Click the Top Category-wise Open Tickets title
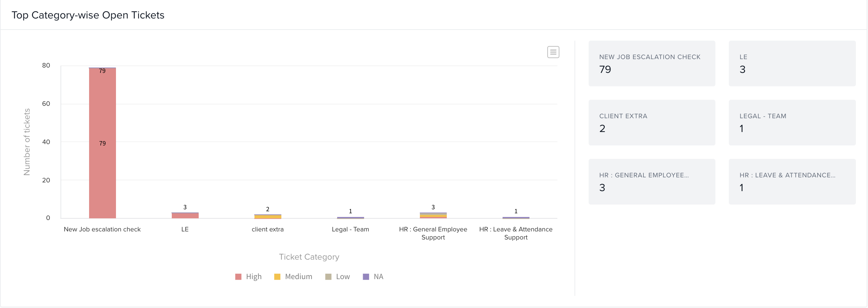The width and height of the screenshot is (868, 308). (88, 15)
